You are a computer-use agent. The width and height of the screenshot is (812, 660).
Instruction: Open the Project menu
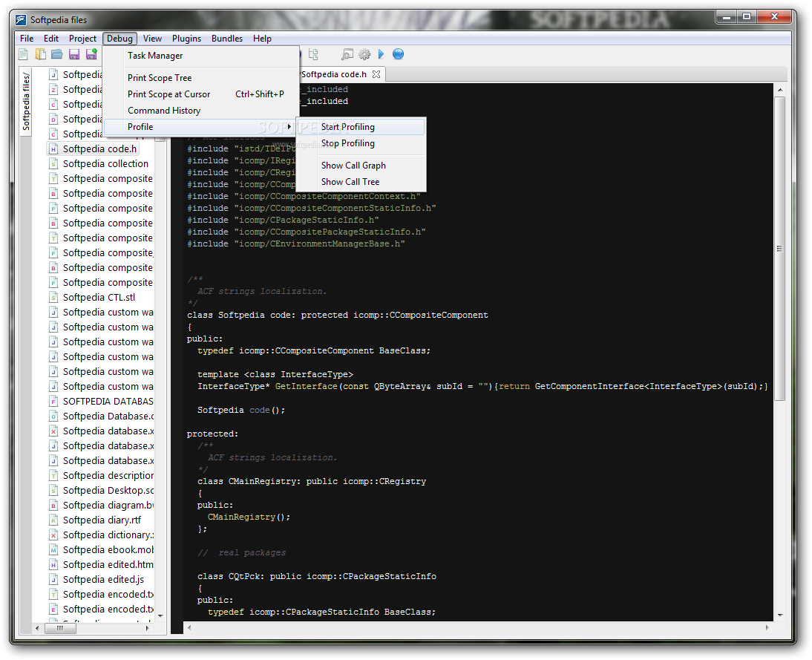pos(82,39)
